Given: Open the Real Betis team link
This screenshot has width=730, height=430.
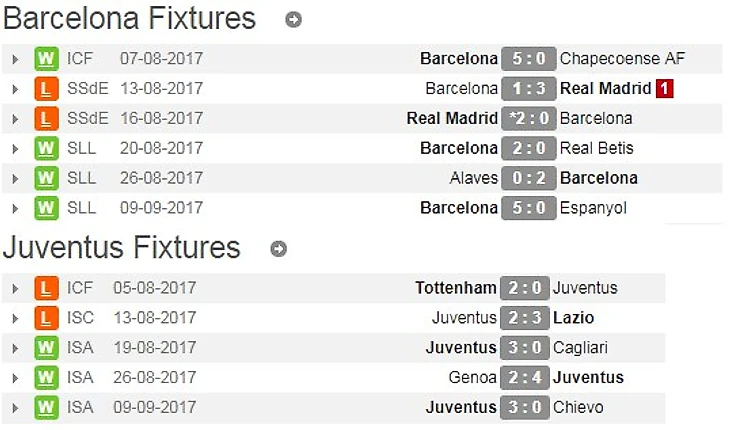Looking at the screenshot, I should 596,148.
